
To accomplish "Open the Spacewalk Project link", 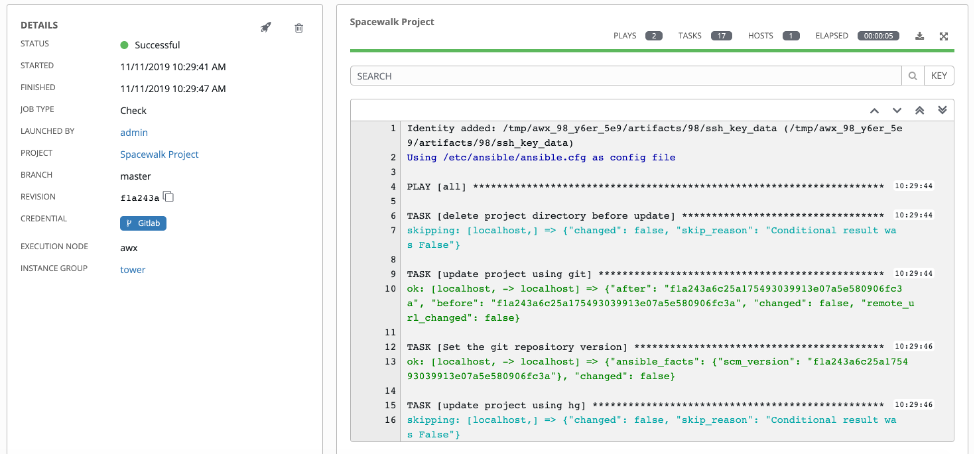I will pos(159,155).
